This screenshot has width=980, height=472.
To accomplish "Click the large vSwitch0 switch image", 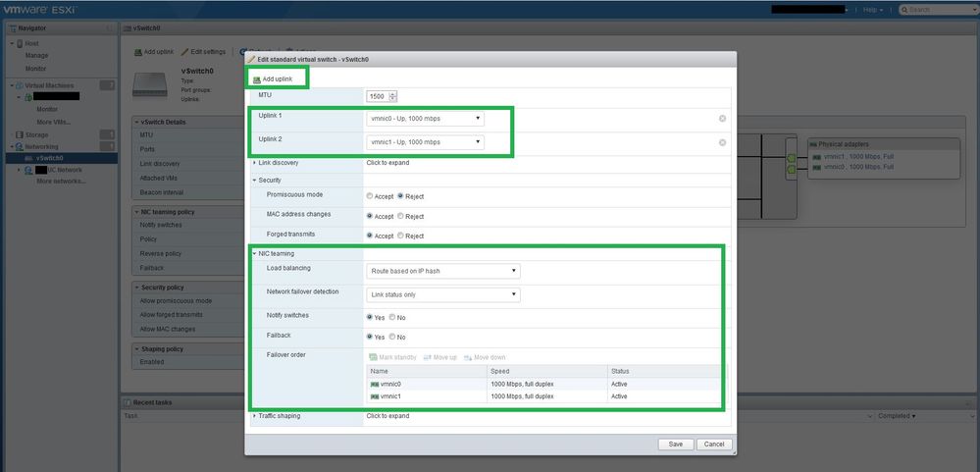I will point(150,85).
